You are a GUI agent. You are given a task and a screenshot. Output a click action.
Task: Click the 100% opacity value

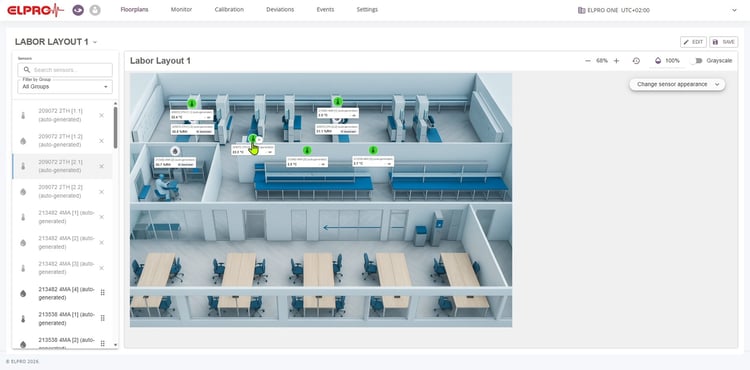[672, 61]
